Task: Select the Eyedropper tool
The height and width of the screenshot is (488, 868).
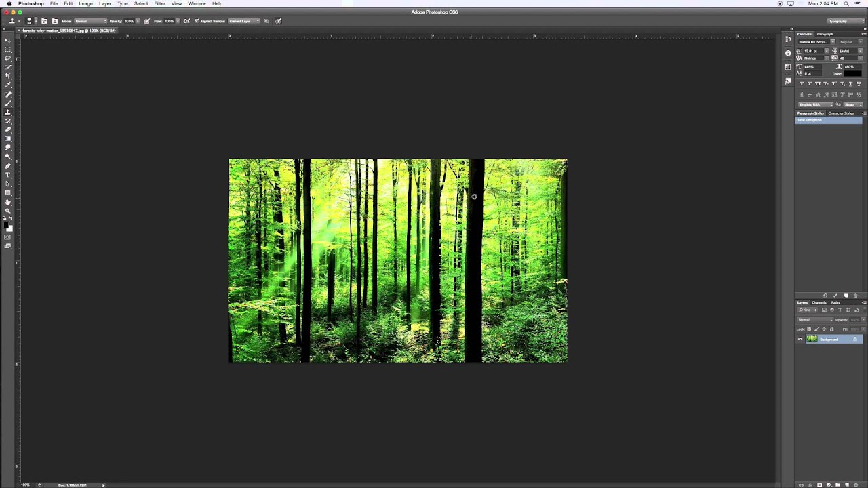Action: click(x=8, y=85)
